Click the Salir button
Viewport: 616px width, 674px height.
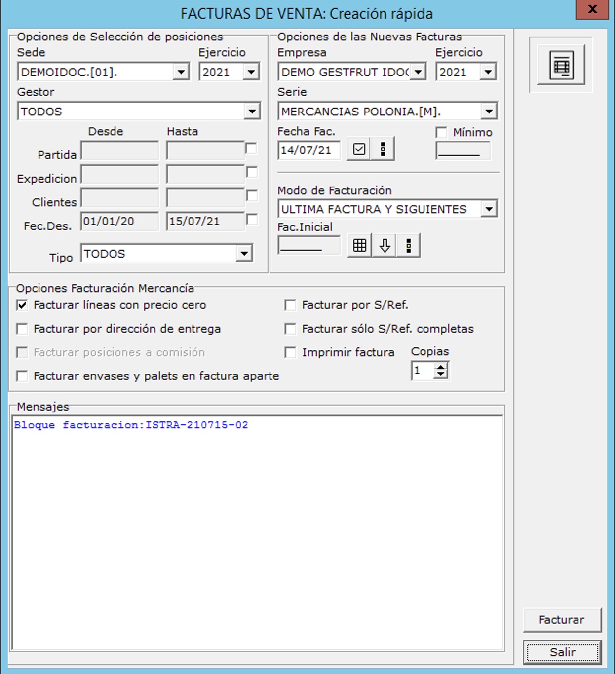point(562,652)
